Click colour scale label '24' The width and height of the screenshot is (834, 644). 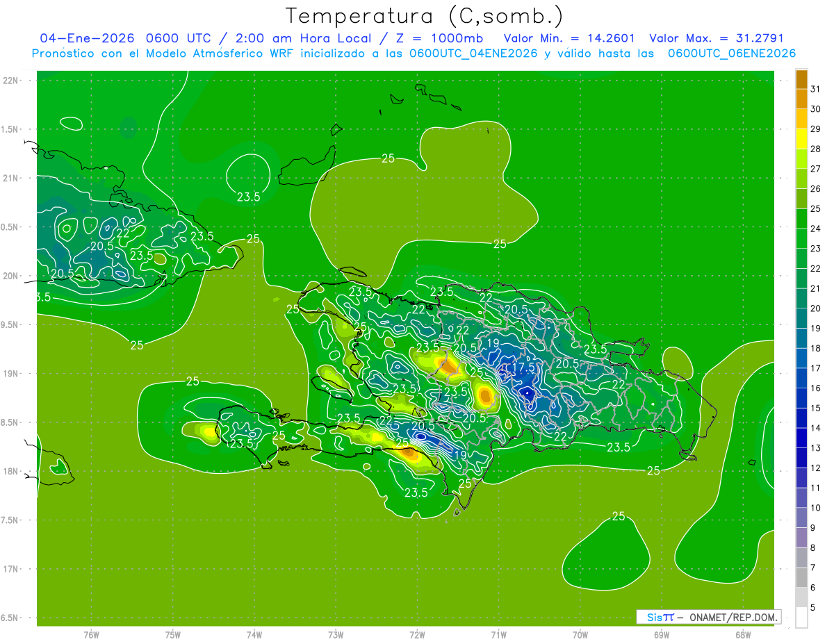[816, 229]
